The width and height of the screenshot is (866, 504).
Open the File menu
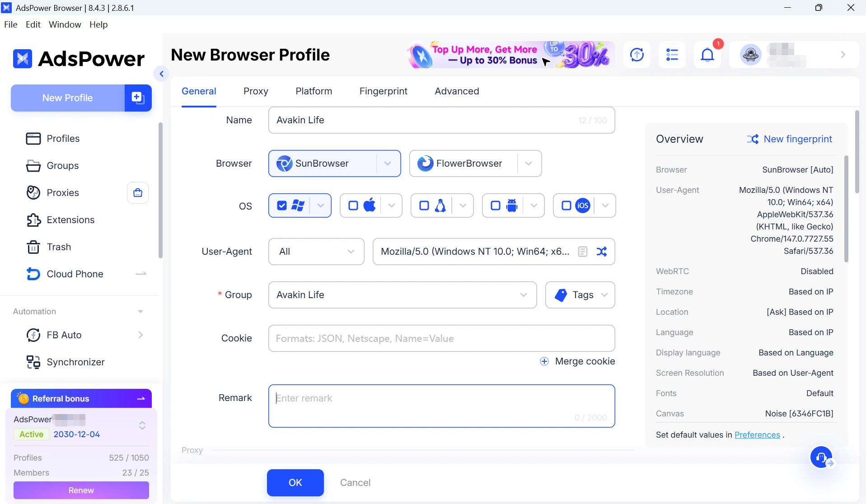click(10, 24)
